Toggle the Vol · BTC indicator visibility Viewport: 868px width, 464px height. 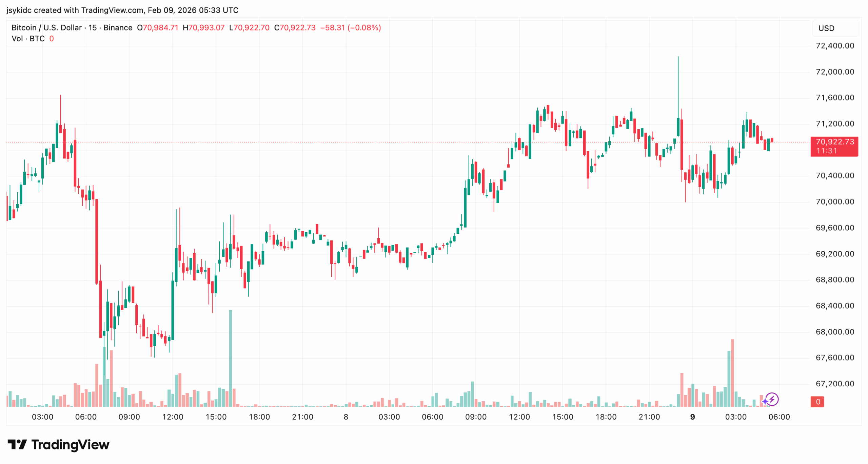tap(28, 39)
